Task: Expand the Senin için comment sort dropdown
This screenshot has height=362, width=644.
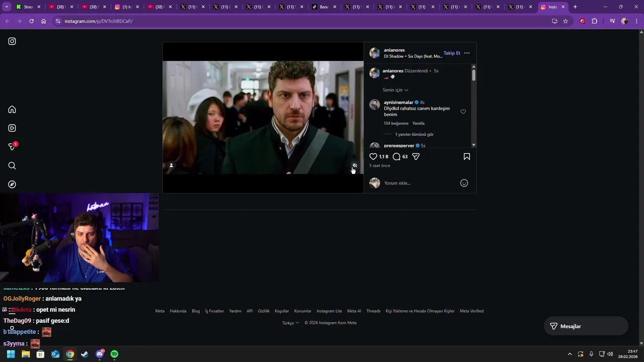Action: pos(395,90)
